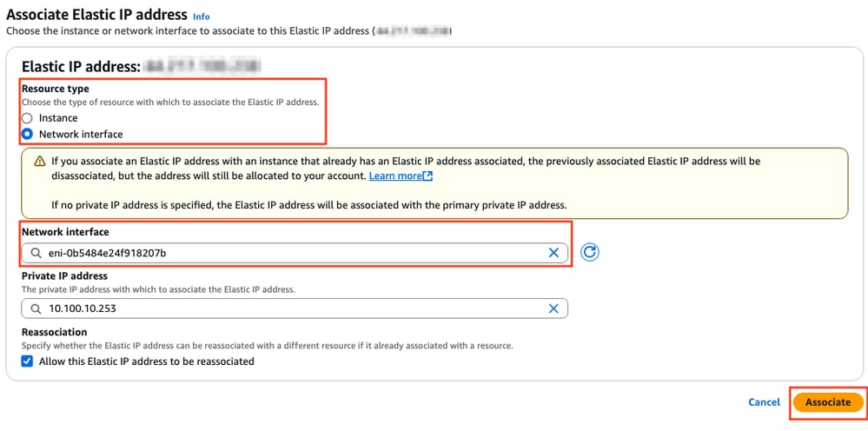The width and height of the screenshot is (868, 431).
Task: Click the orange Associate button
Action: coord(828,402)
